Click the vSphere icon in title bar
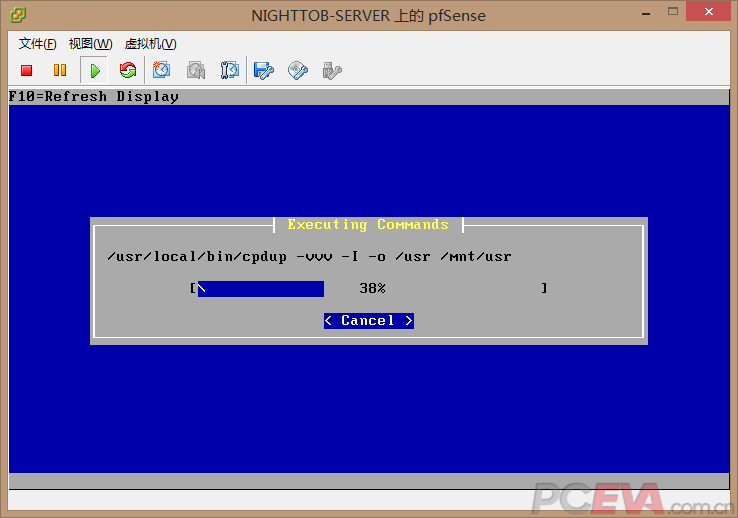 [x=18, y=14]
